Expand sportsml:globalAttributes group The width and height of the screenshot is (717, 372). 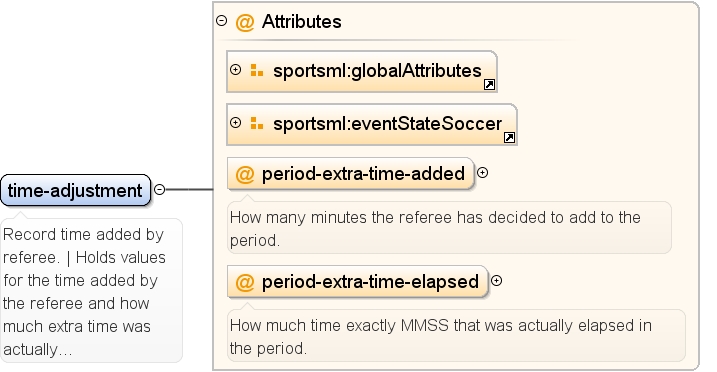coord(235,70)
